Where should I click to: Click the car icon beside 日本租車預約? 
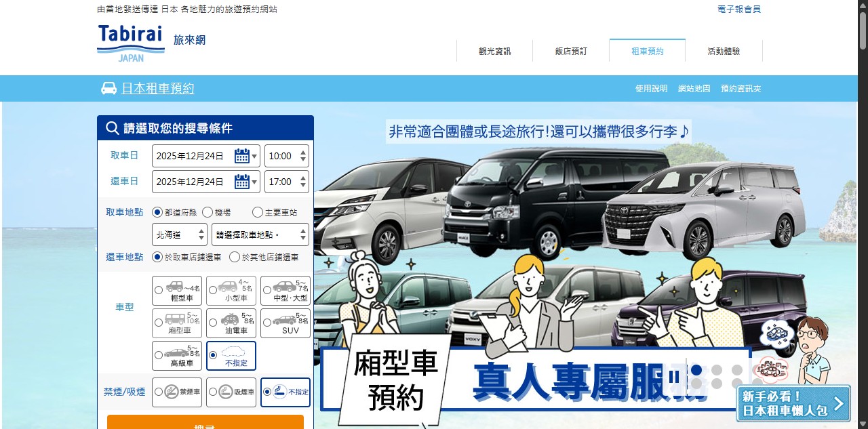coord(108,88)
